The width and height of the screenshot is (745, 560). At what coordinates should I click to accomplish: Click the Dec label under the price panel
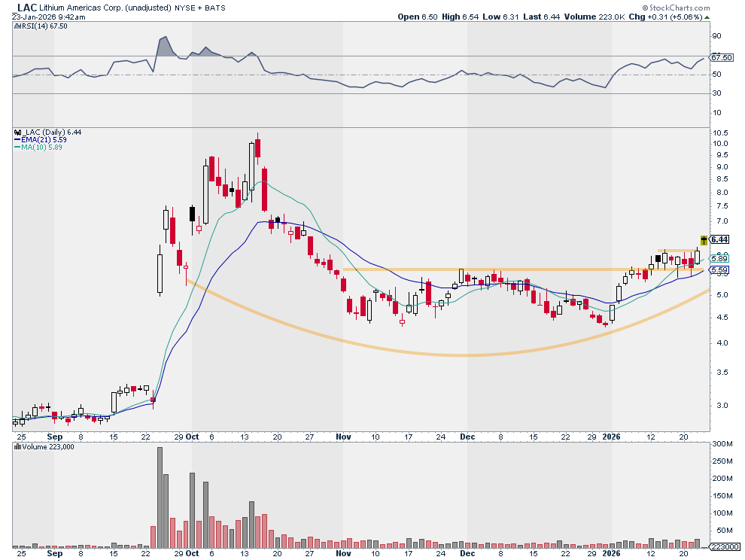467,437
